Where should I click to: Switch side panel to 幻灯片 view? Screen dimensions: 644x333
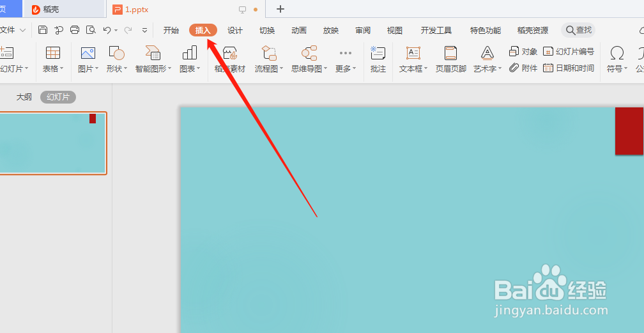(58, 97)
